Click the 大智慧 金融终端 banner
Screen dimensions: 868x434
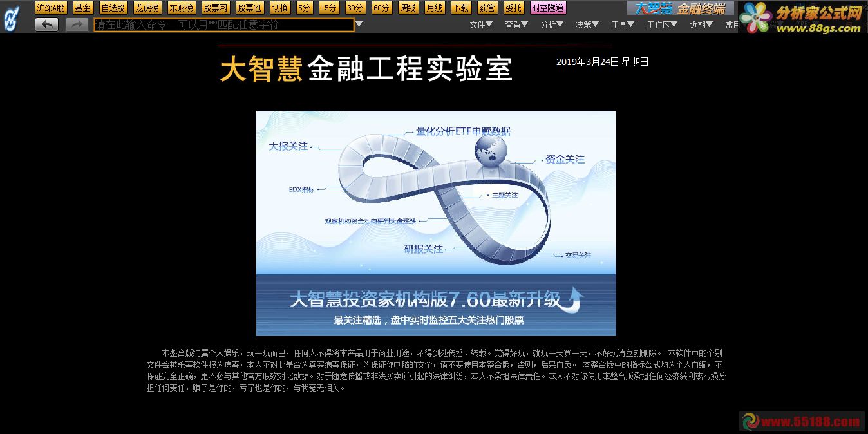[x=680, y=8]
